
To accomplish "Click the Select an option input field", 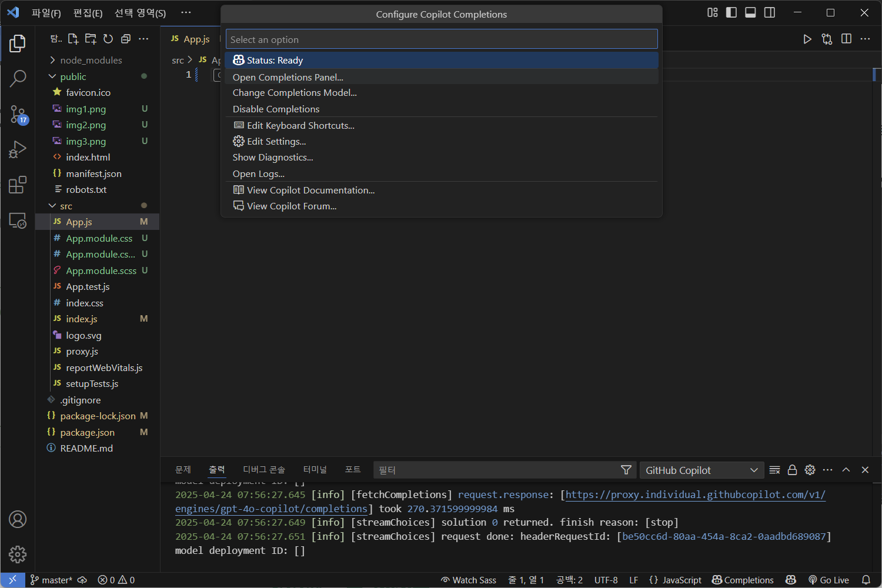I will point(442,39).
